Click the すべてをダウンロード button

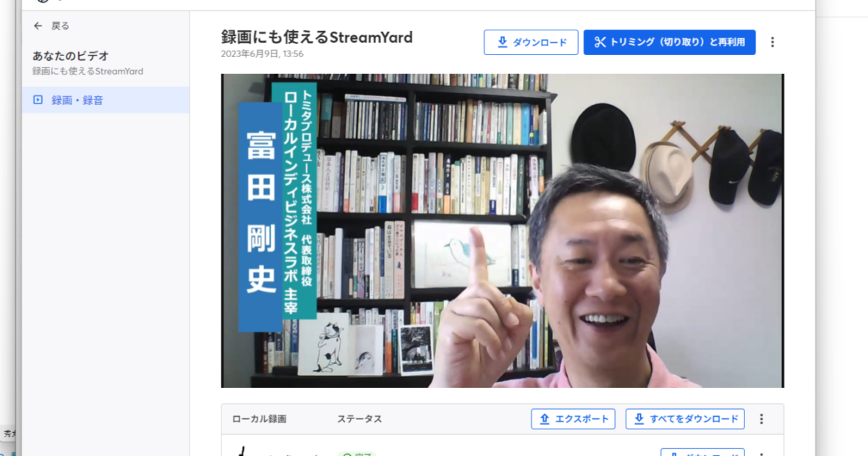(x=684, y=418)
